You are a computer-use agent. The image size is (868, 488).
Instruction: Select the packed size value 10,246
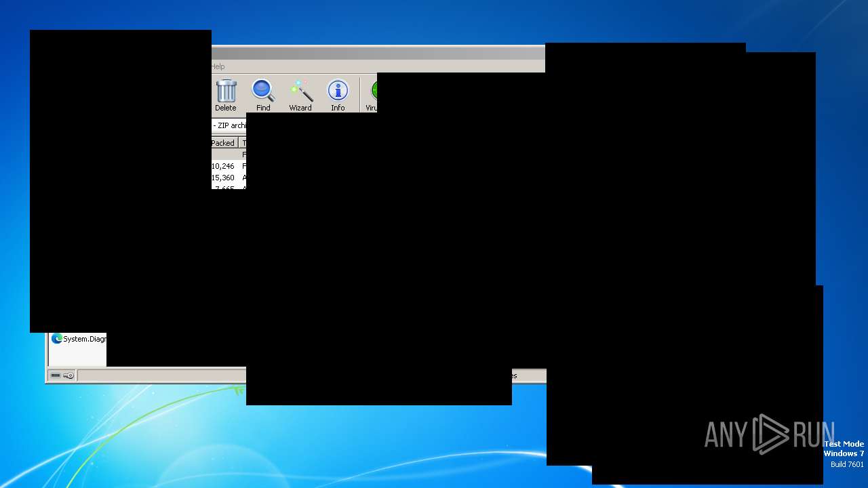pyautogui.click(x=223, y=166)
